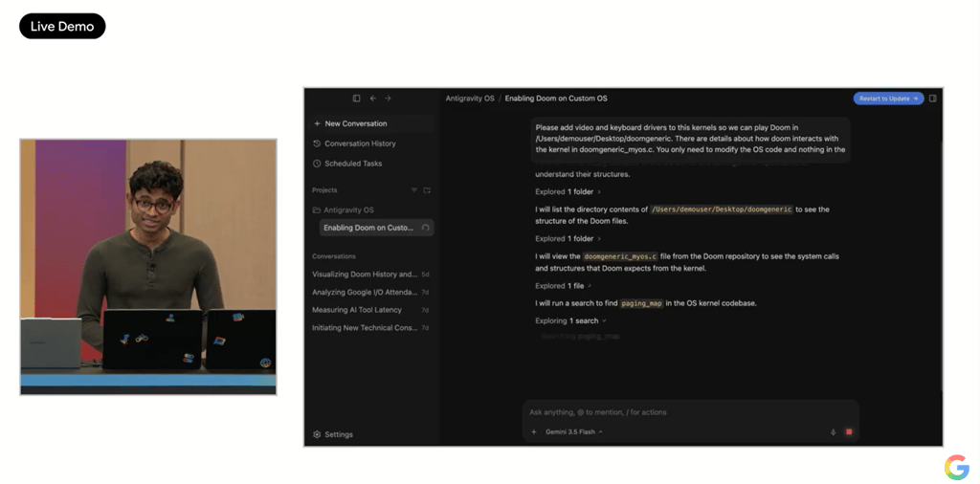Click the user prompt message bubble
Screen dimensions: 980x484
(x=691, y=140)
